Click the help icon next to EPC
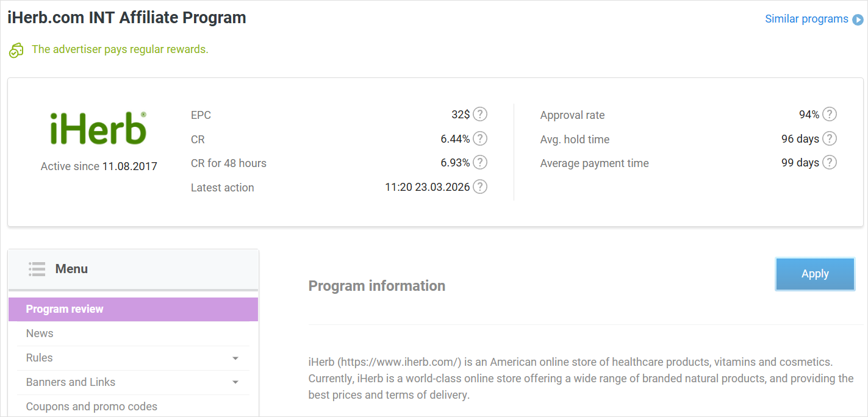Screen dimensions: 868x417 pyautogui.click(x=480, y=115)
